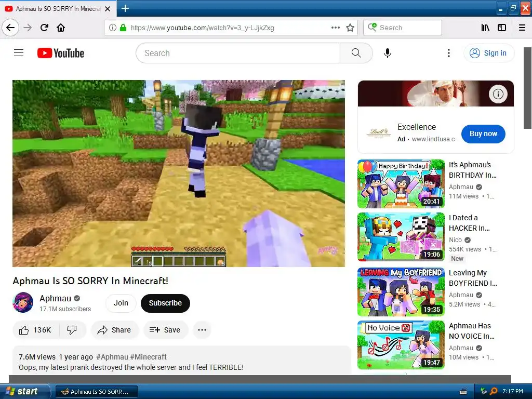Click the green padlock security icon
Screen dimensions: 532x399
click(123, 28)
